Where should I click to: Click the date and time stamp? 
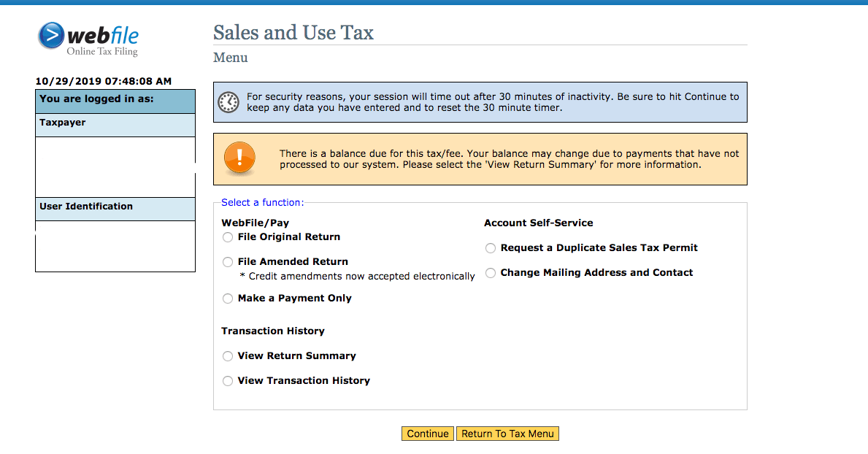(x=104, y=82)
